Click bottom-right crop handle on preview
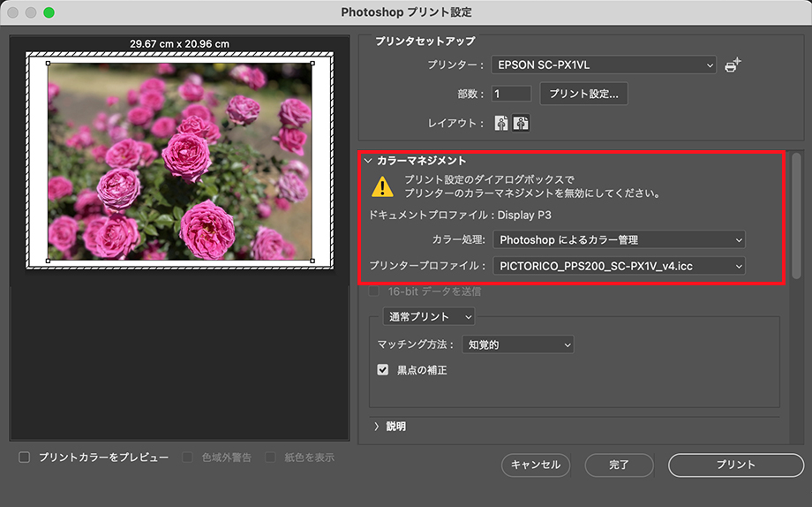This screenshot has width=812, height=507. [x=312, y=261]
